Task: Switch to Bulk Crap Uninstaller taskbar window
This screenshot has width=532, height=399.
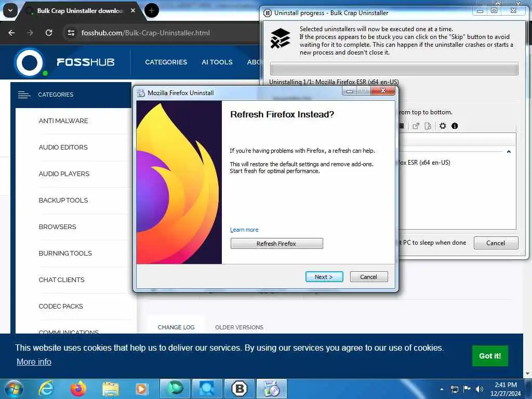Action: coord(239,389)
